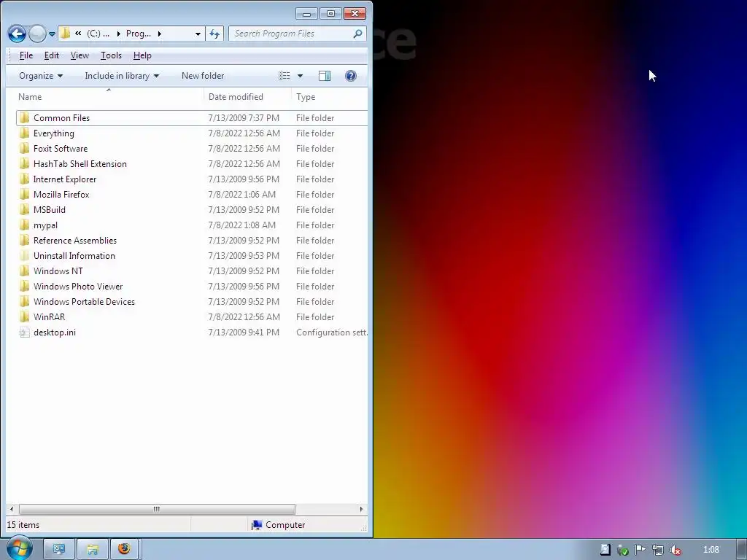Open the Get help question mark icon

tap(351, 76)
